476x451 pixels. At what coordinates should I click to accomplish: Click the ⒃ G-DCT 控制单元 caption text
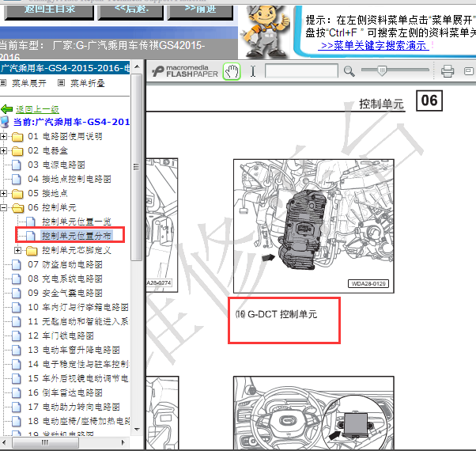point(276,314)
